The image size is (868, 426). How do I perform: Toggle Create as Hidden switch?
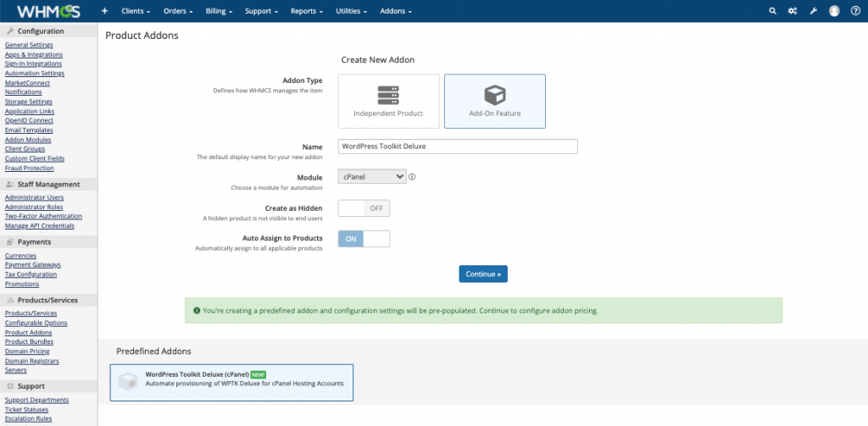point(364,208)
